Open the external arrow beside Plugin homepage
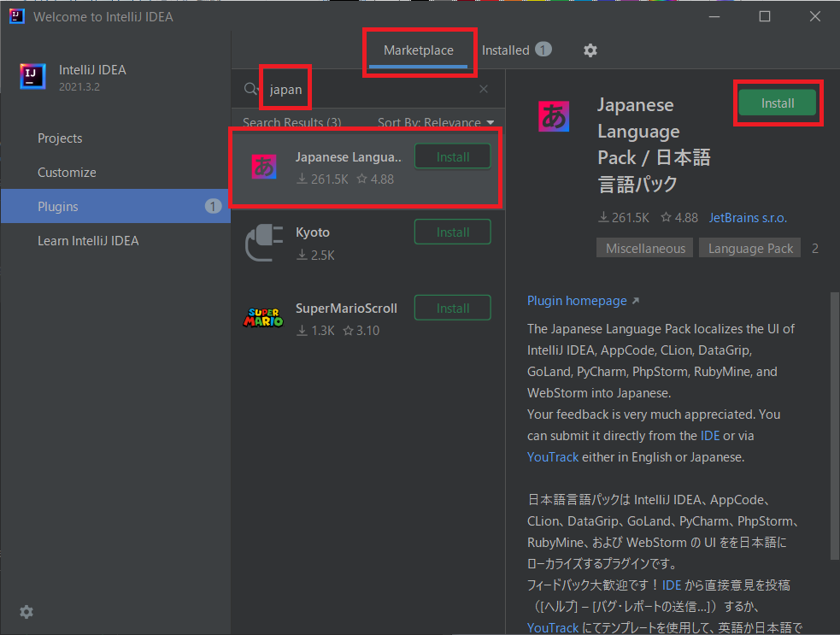Viewport: 840px width, 635px height. pyautogui.click(x=636, y=301)
